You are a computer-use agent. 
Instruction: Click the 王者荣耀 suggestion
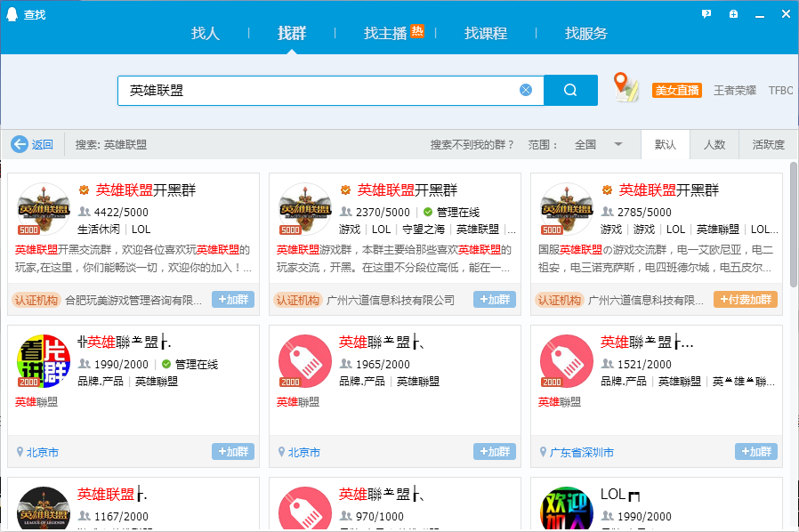click(735, 90)
